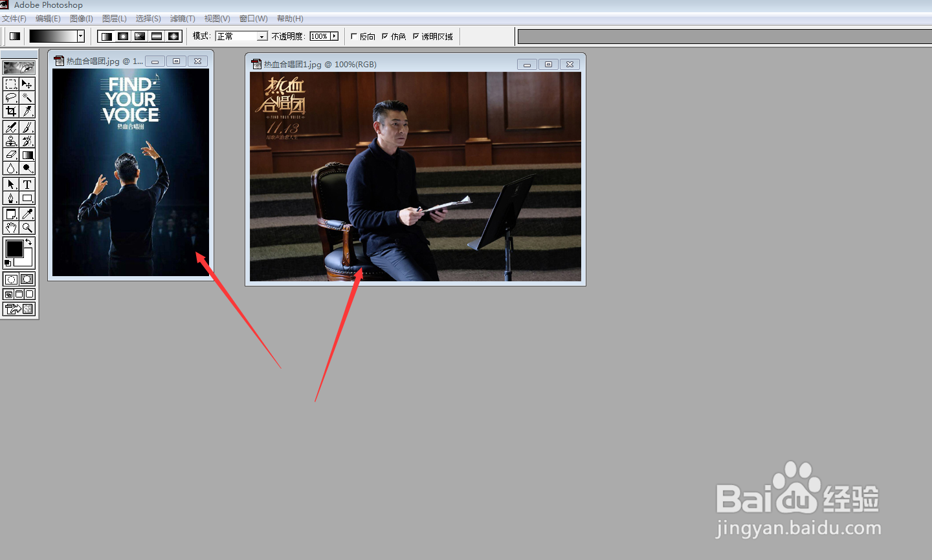The height and width of the screenshot is (560, 932).
Task: Reset to default black and white colors
Action: click(8, 263)
